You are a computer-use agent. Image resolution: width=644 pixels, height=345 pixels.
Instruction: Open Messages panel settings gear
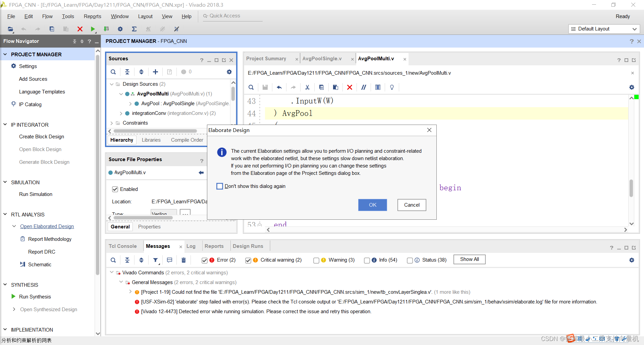pos(632,260)
